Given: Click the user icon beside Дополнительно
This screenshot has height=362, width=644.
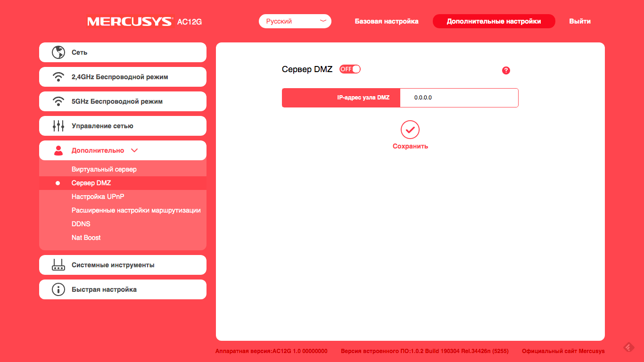Looking at the screenshot, I should pos(58,150).
